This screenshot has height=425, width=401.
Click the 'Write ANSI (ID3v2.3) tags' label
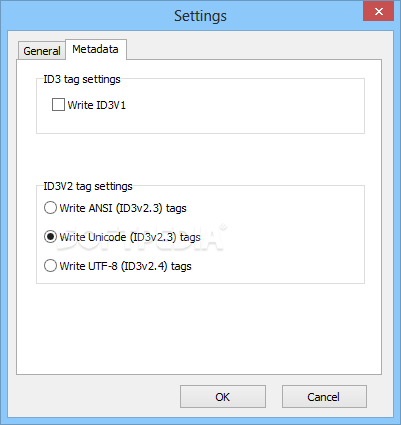(123, 208)
